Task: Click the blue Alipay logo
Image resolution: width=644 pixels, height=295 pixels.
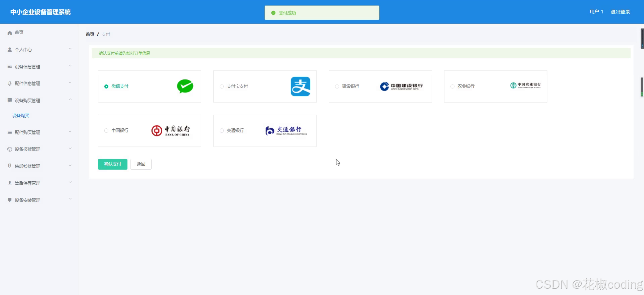Action: click(x=301, y=86)
